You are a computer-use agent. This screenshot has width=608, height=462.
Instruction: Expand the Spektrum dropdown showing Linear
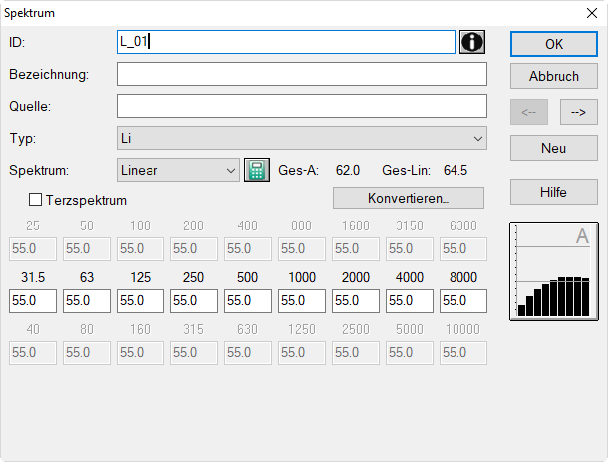pyautogui.click(x=178, y=170)
